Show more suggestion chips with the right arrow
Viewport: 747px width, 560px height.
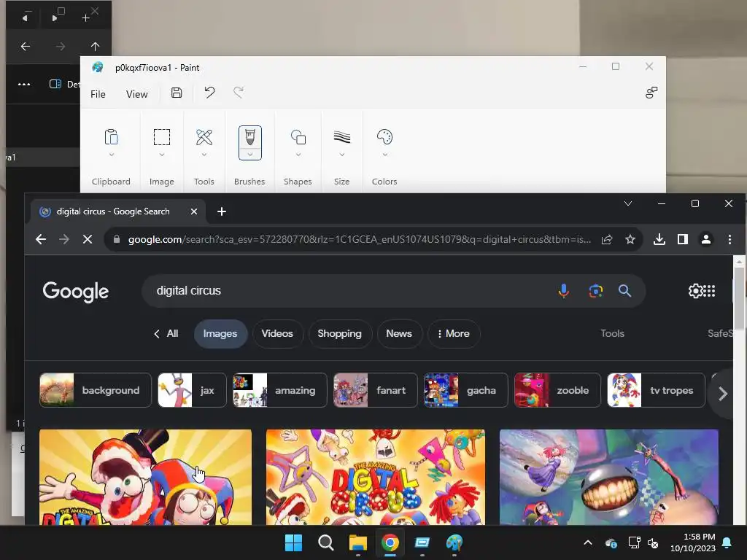722,393
